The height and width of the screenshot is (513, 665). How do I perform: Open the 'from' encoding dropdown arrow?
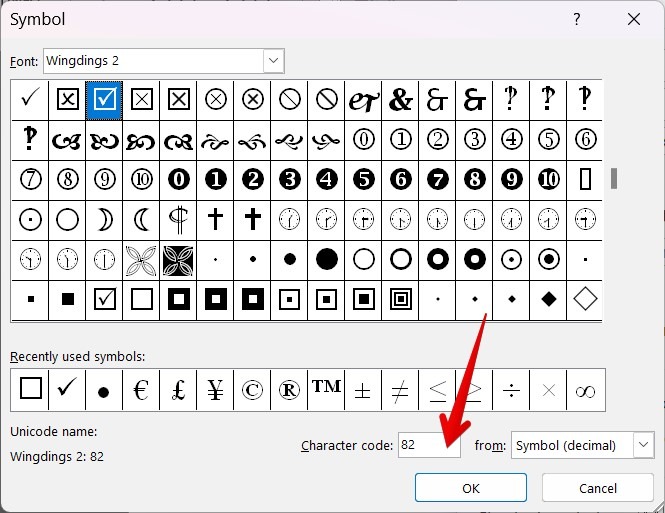[643, 445]
